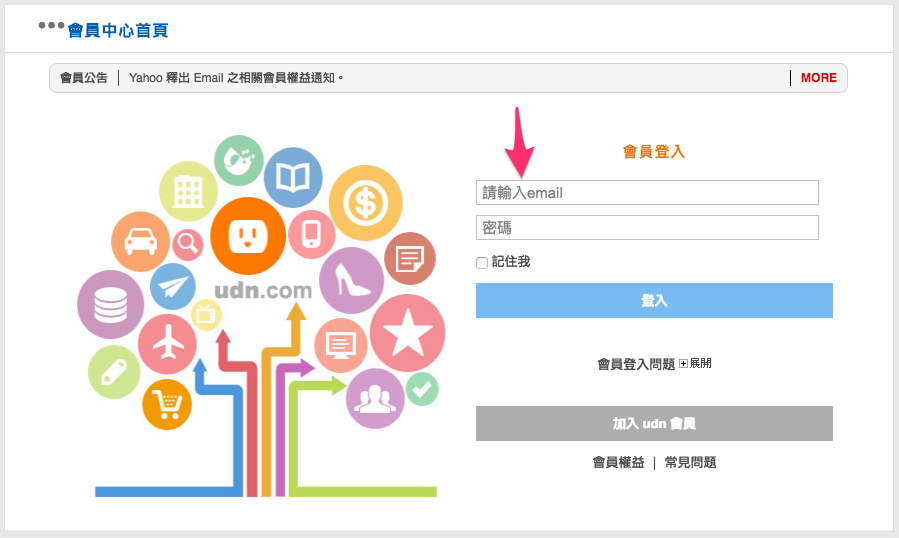Click the purple high heel icon
This screenshot has height=538, width=899.
[x=351, y=280]
